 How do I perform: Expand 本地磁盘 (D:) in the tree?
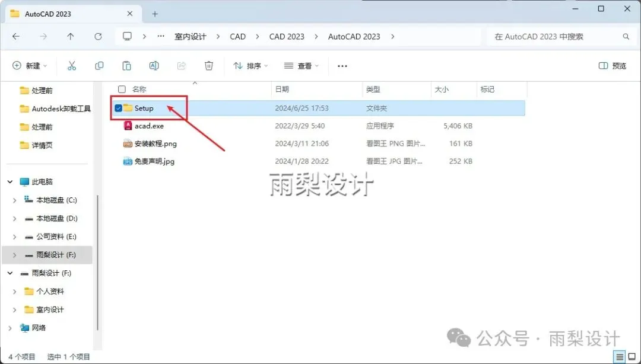(x=15, y=219)
